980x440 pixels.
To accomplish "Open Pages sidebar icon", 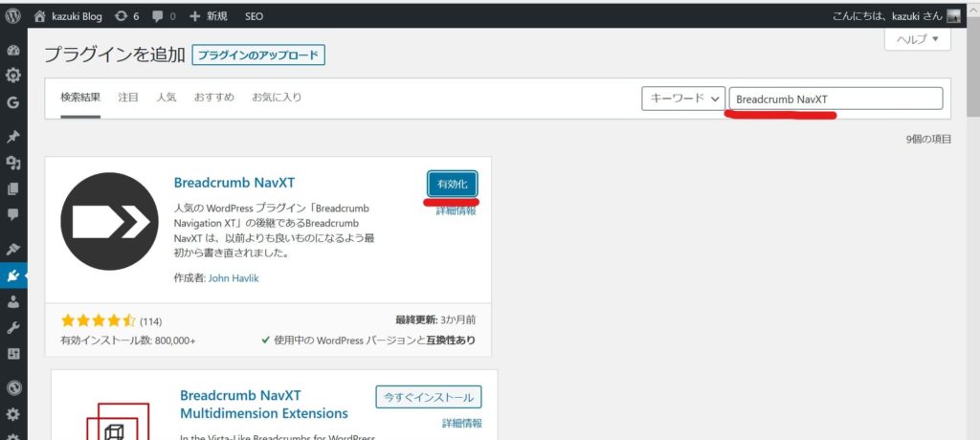I will click(13, 188).
